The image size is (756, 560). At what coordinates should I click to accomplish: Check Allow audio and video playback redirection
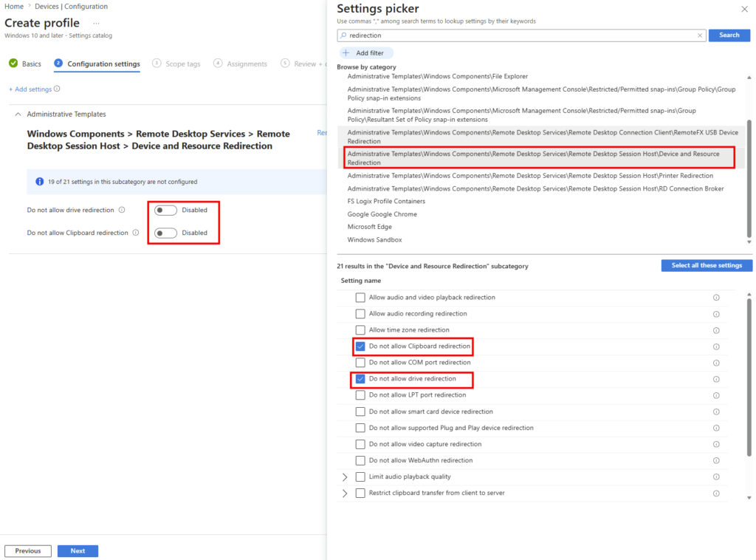click(360, 298)
